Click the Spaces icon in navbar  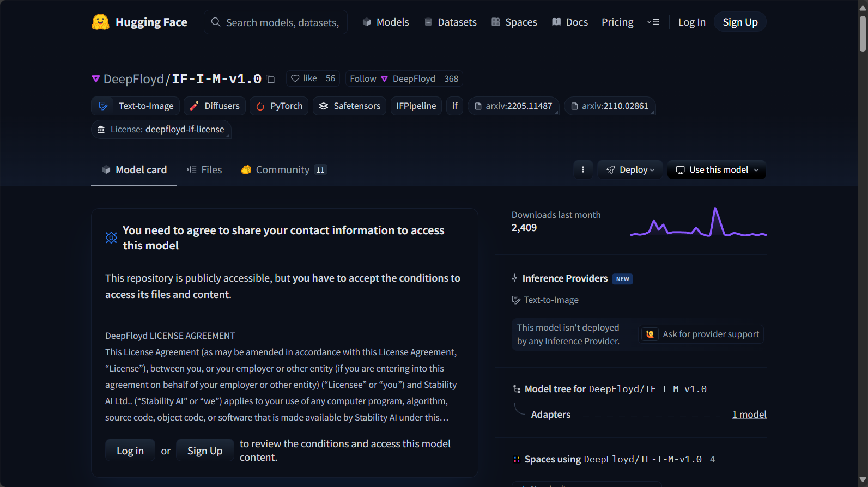(496, 22)
